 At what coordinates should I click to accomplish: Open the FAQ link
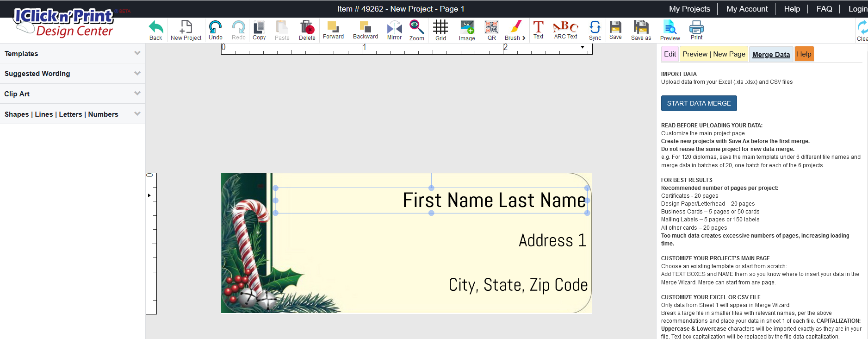[x=824, y=9]
